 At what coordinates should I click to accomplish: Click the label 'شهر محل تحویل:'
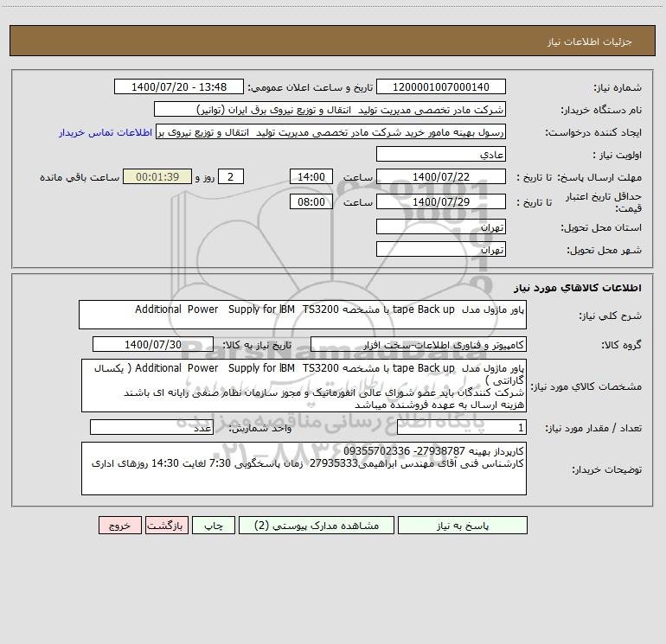point(604,250)
